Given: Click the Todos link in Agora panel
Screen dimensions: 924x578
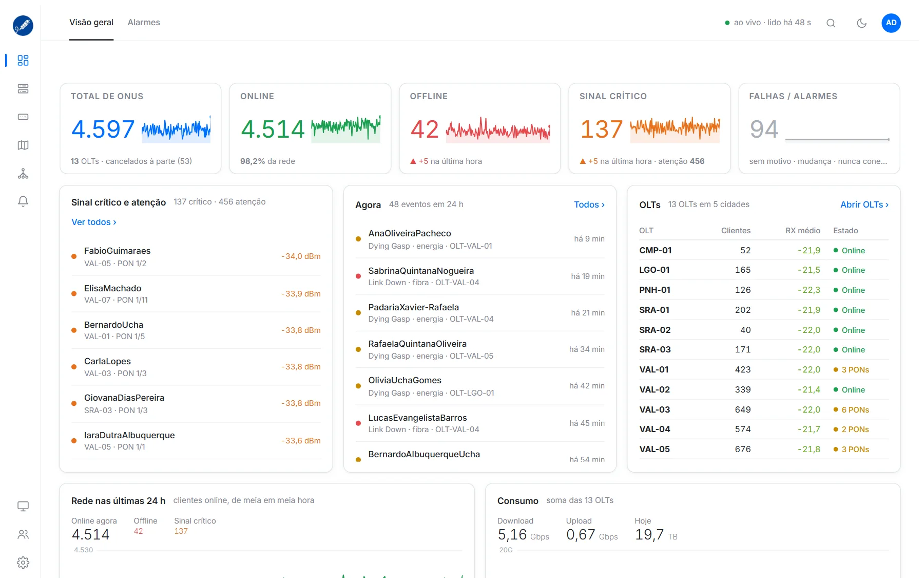Looking at the screenshot, I should click(x=589, y=204).
